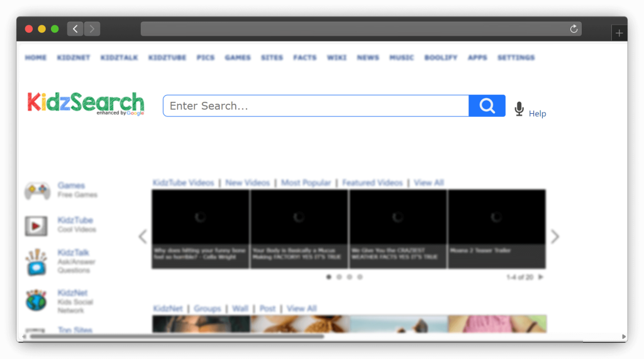Click the horizontal scrollbar at page bottom
The image size is (644, 359).
coord(176,336)
